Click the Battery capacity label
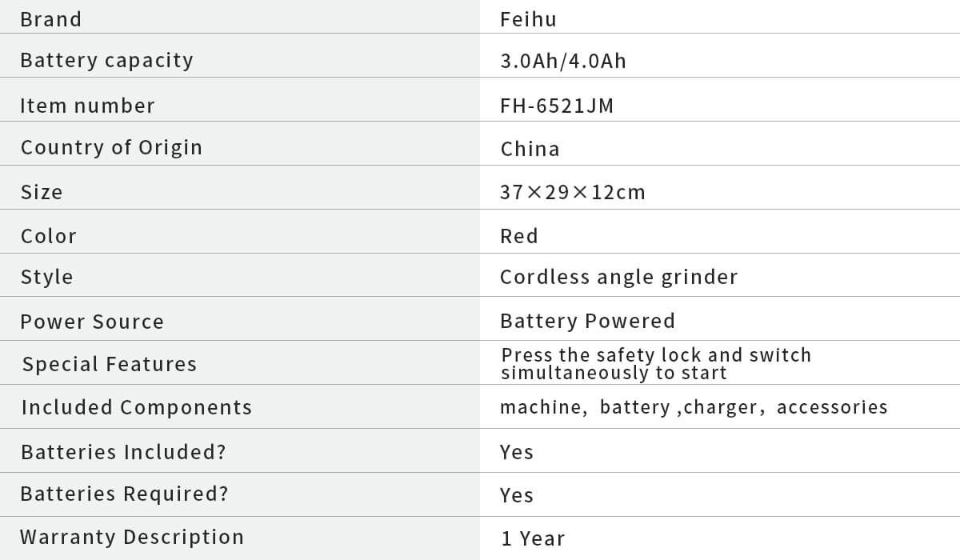Viewport: 960px width, 560px height. tap(106, 61)
